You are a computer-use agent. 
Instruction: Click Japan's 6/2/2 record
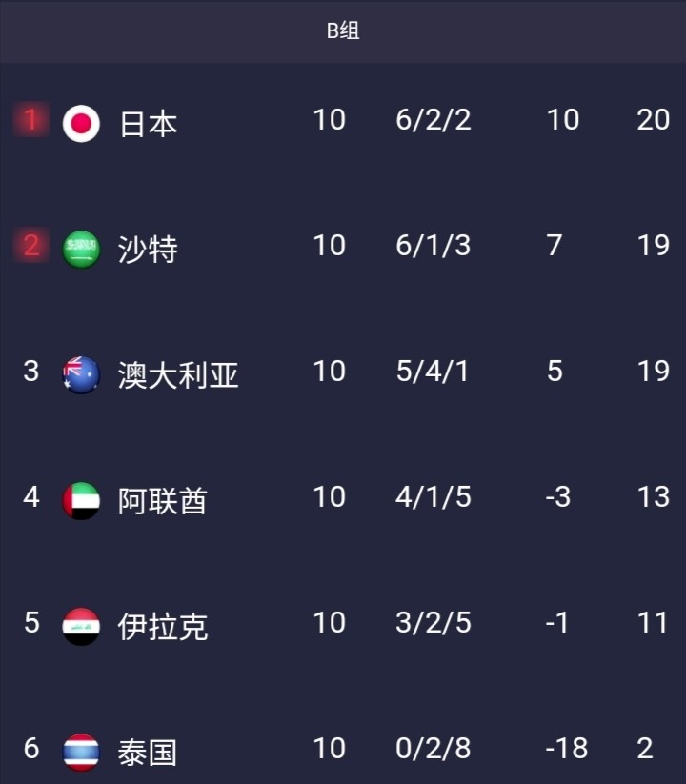(x=434, y=120)
